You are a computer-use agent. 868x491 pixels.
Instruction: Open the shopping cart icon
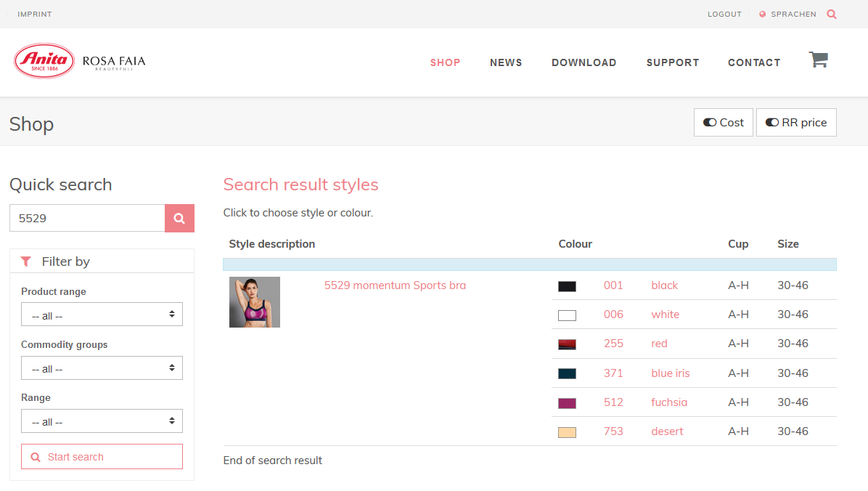click(x=818, y=60)
